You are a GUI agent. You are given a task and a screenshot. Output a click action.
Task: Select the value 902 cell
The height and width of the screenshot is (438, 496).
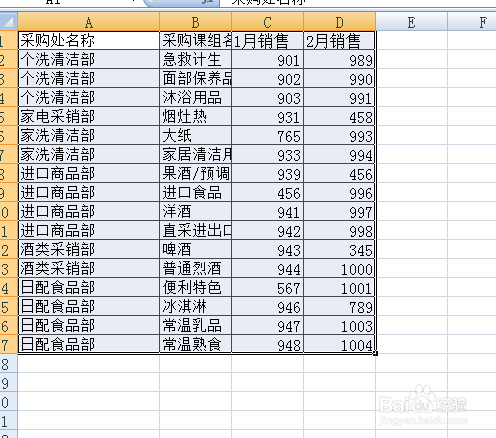click(x=268, y=79)
